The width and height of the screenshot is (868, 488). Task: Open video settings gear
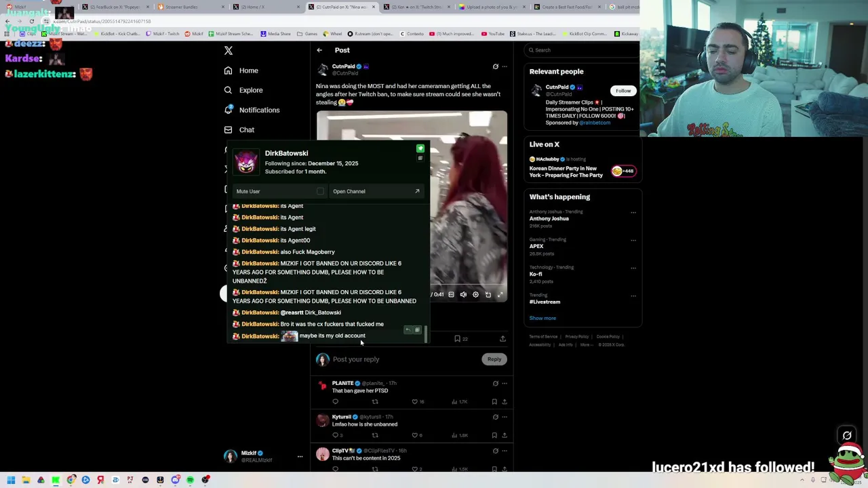[475, 295]
